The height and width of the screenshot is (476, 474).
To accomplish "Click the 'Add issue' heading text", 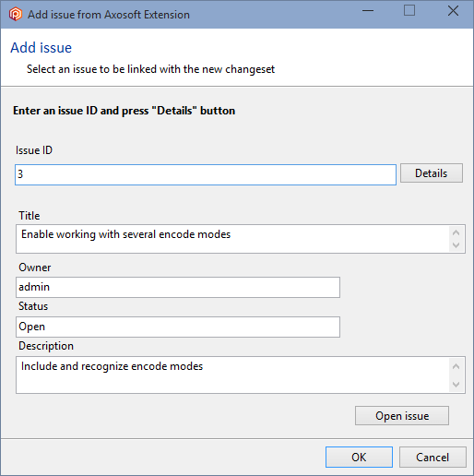I will coord(41,48).
